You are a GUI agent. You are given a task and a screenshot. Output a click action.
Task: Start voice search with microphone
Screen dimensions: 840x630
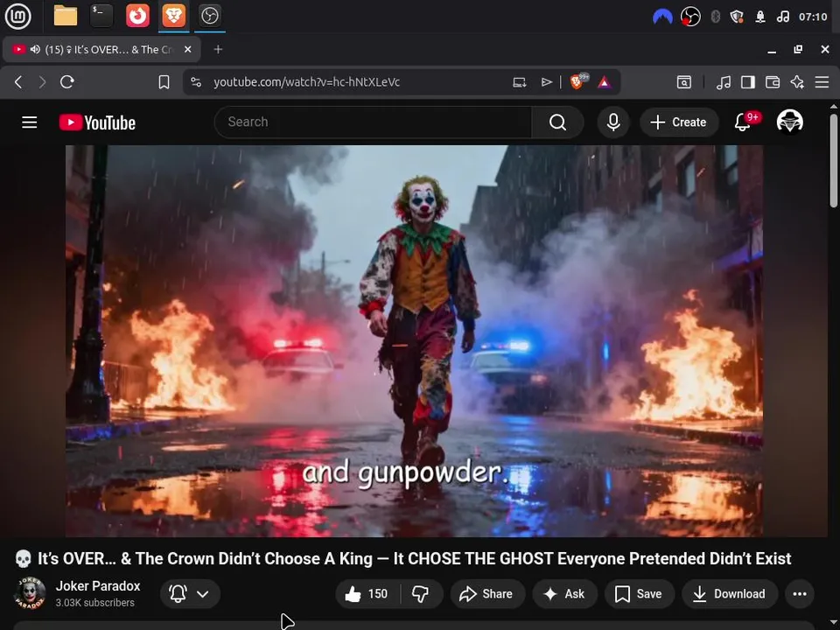(x=613, y=122)
